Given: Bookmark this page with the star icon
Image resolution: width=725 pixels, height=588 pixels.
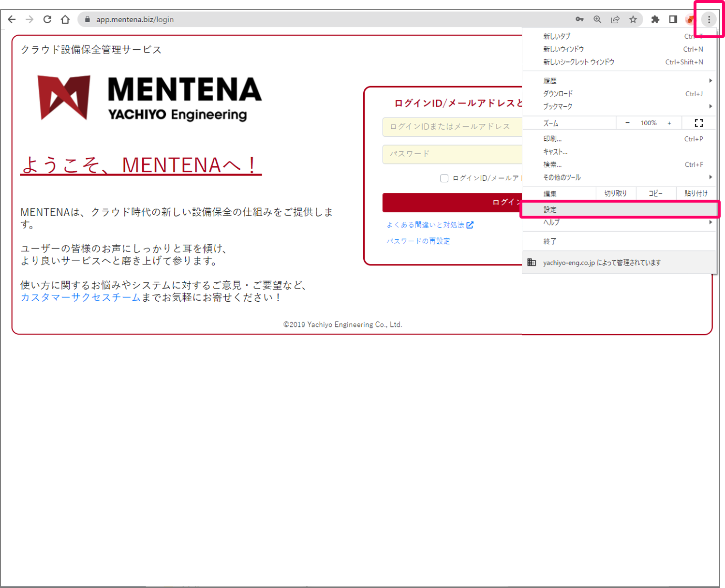Looking at the screenshot, I should 633,19.
